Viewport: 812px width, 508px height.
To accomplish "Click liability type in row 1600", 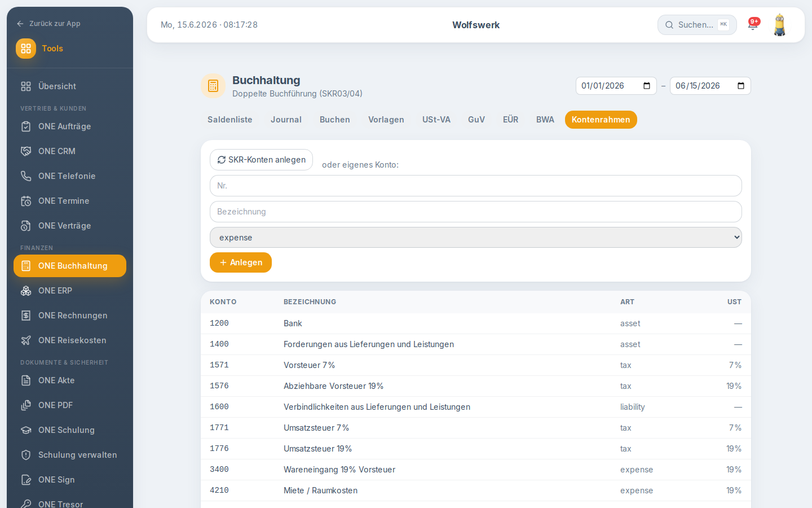I will pos(633,407).
